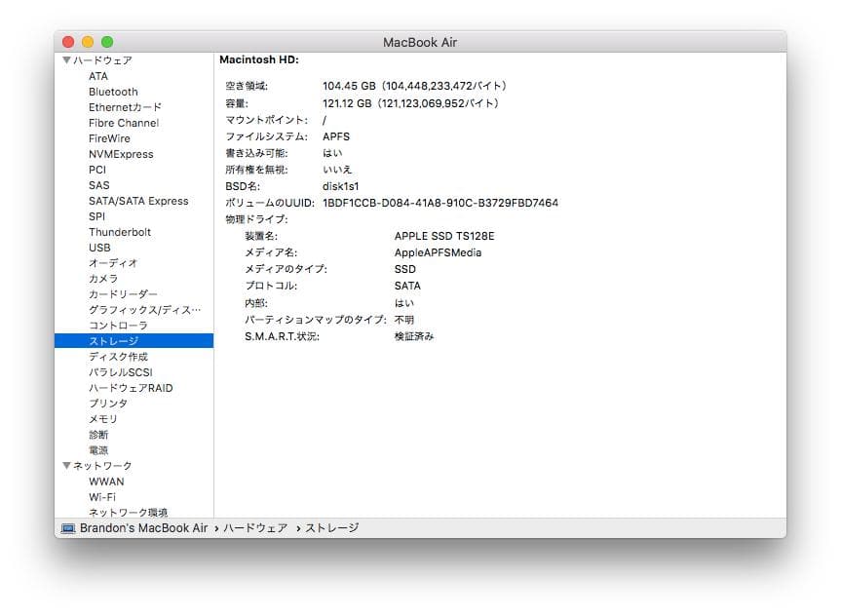Collapse the ハードウェア section triangle
This screenshot has width=841, height=616.
[x=66, y=60]
